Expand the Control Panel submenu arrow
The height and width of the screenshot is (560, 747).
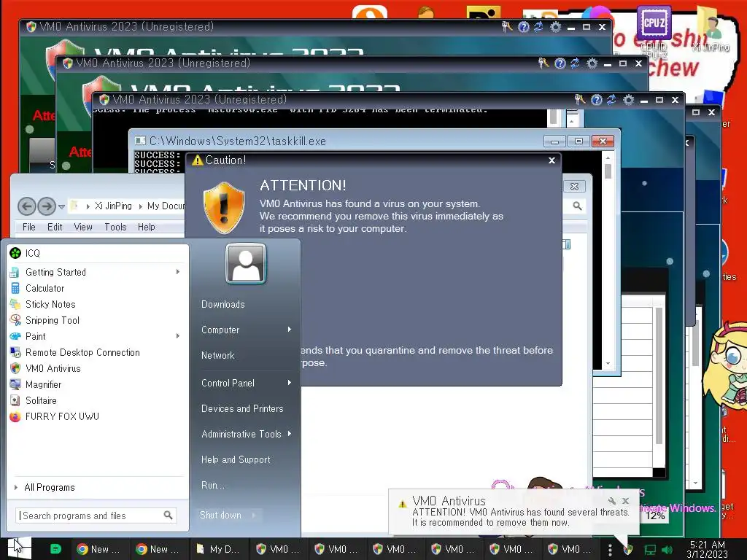[x=289, y=383]
